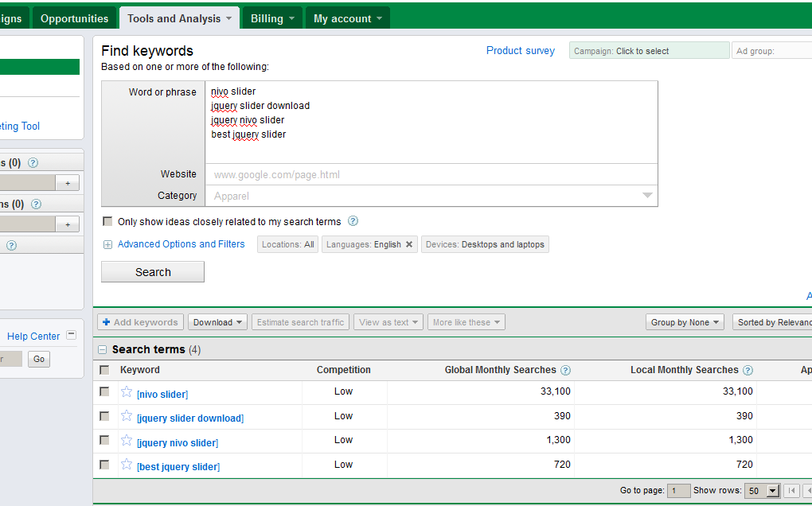
Task: Open the Download dropdown
Action: pos(219,322)
